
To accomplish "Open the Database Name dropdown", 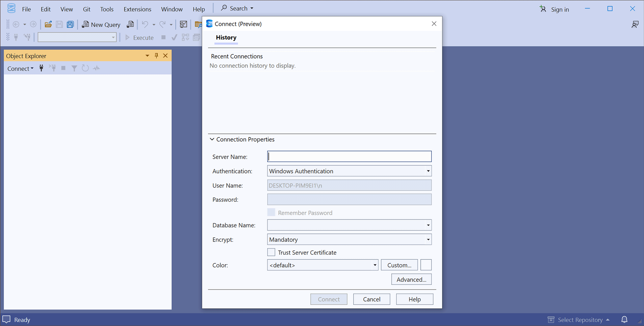I will (x=349, y=225).
